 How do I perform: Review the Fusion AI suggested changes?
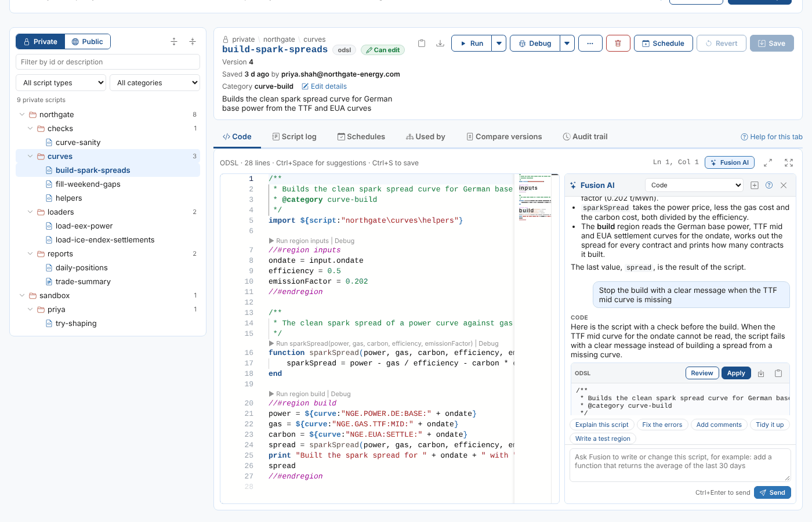click(x=702, y=374)
